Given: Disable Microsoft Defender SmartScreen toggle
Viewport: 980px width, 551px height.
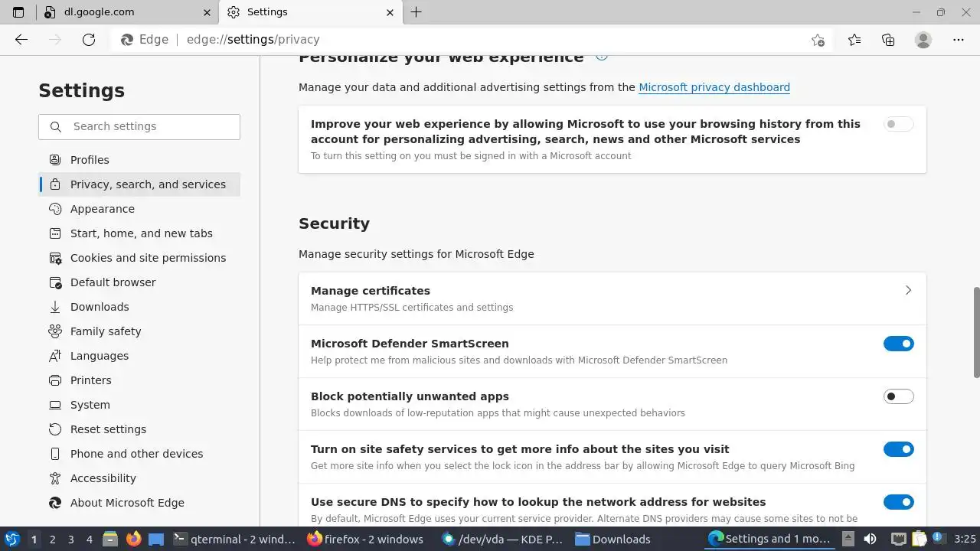Looking at the screenshot, I should pos(898,344).
